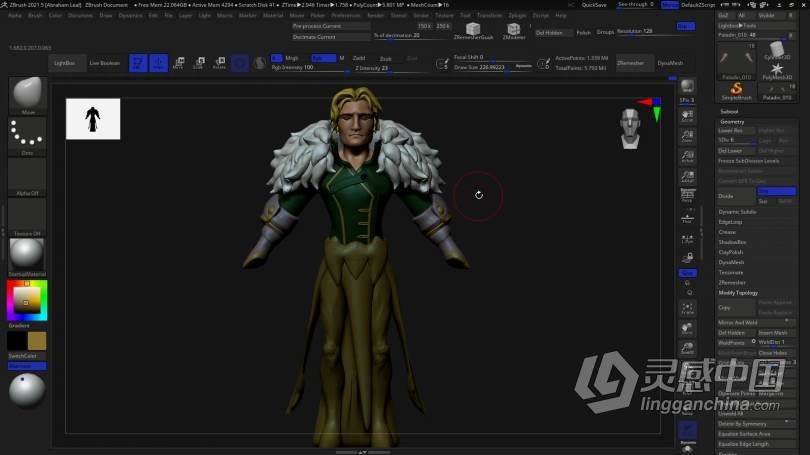Toggle Live Boolean mode
Viewport: 810px width, 455px height.
click(x=105, y=63)
